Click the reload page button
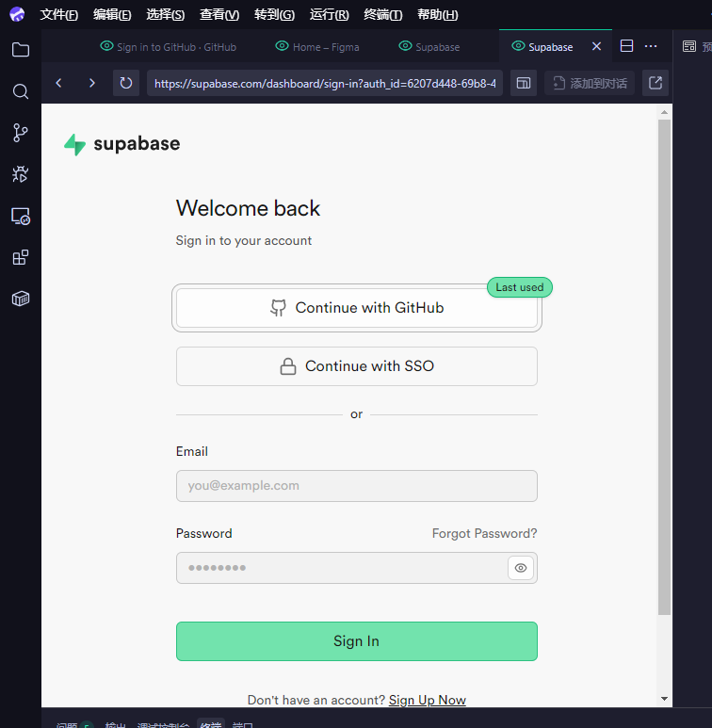This screenshot has width=712, height=728. (x=126, y=83)
